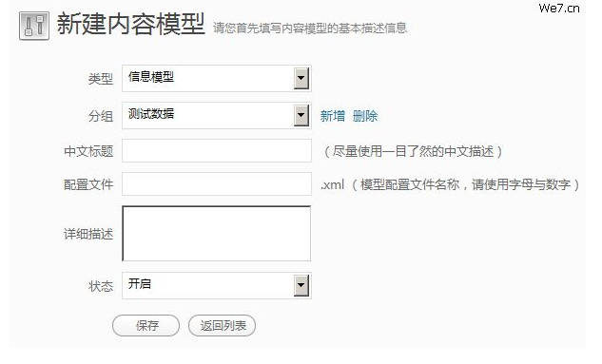
Task: Focus the 中文标题 input field
Action: (x=217, y=151)
